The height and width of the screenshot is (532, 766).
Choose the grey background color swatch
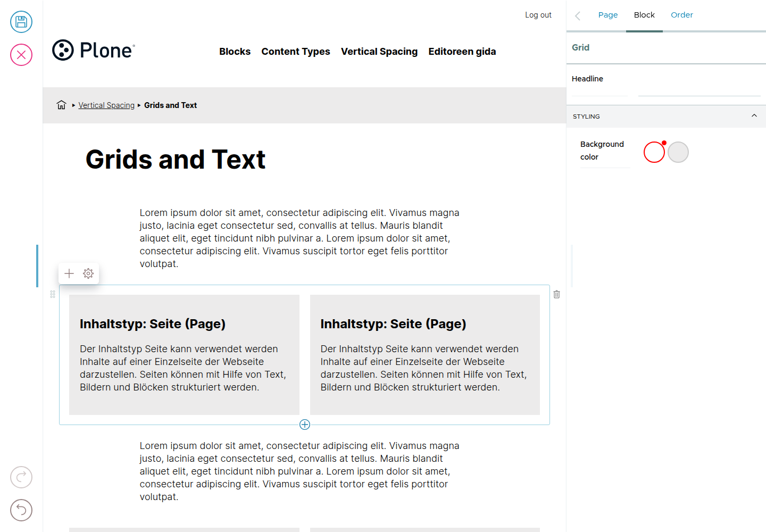pos(678,152)
